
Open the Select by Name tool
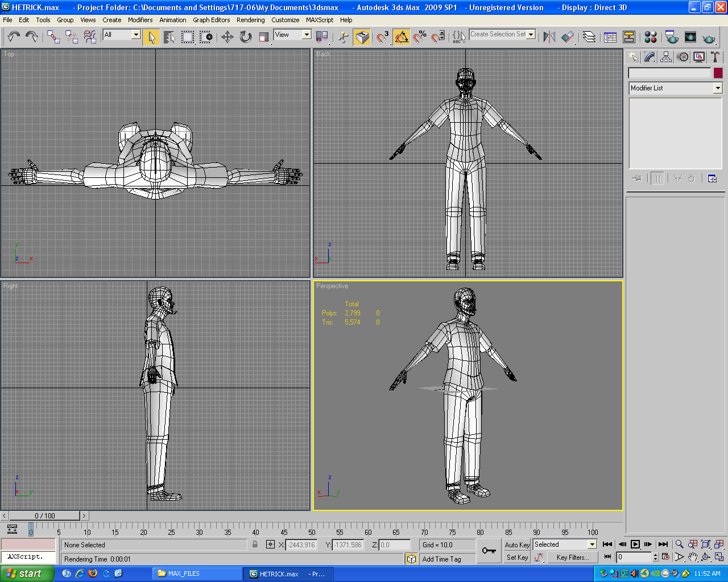[x=169, y=37]
